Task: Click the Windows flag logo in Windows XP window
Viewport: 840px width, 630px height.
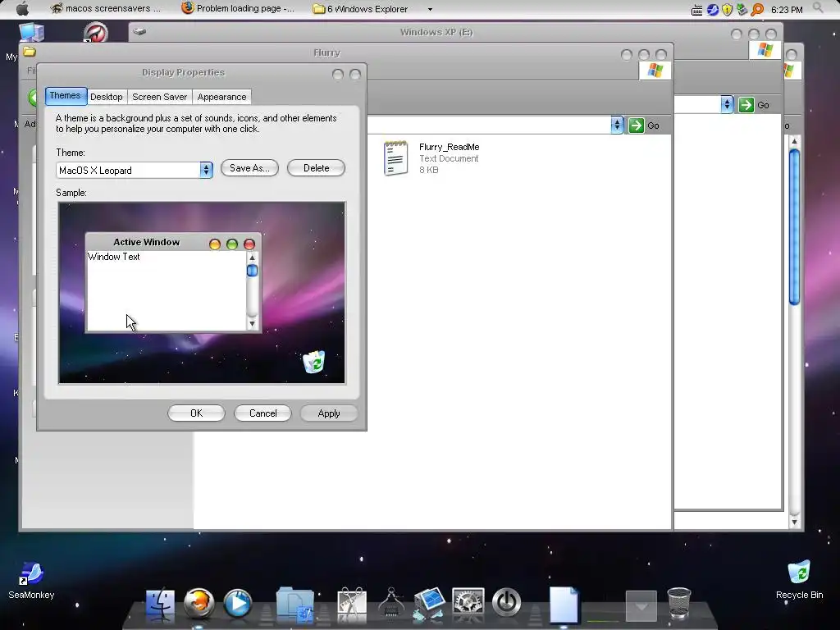Action: [x=765, y=50]
